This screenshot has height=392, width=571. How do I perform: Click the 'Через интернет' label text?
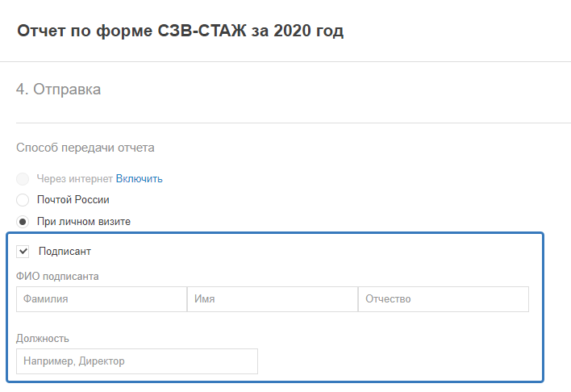click(74, 178)
